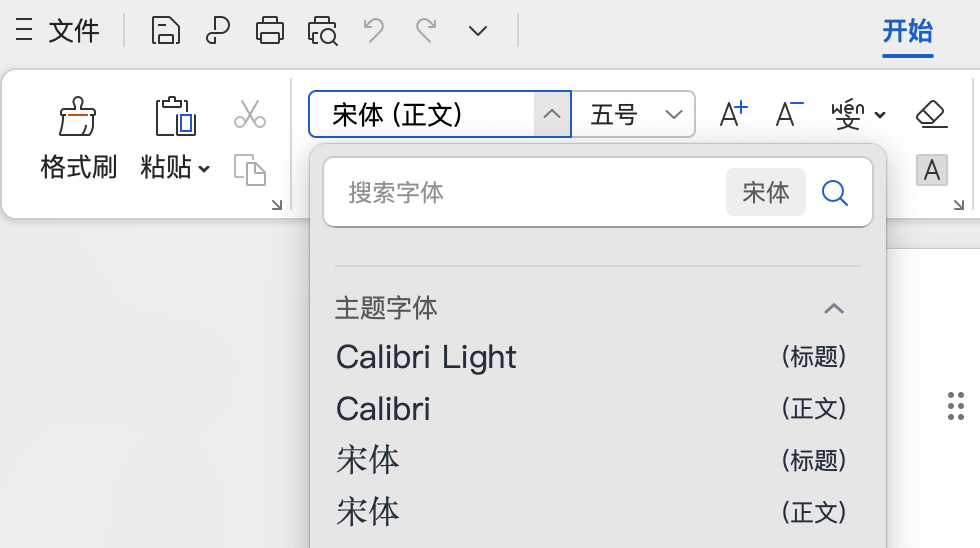Collapse the font name dropdown arrow
Viewport: 980px width, 548px height.
coord(552,114)
